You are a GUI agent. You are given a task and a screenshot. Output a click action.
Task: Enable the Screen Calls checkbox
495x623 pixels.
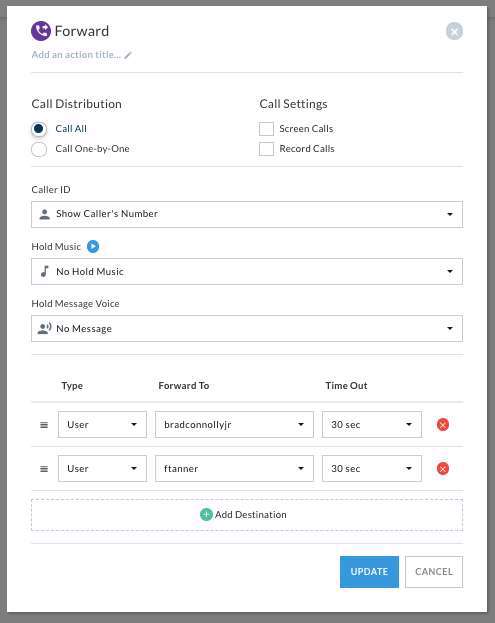pyautogui.click(x=266, y=129)
